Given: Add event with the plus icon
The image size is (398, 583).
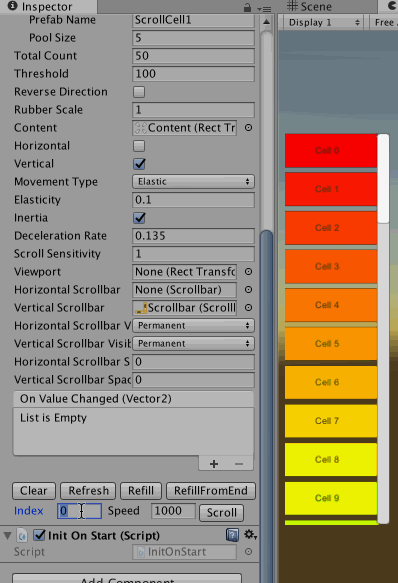Looking at the screenshot, I should 214,464.
